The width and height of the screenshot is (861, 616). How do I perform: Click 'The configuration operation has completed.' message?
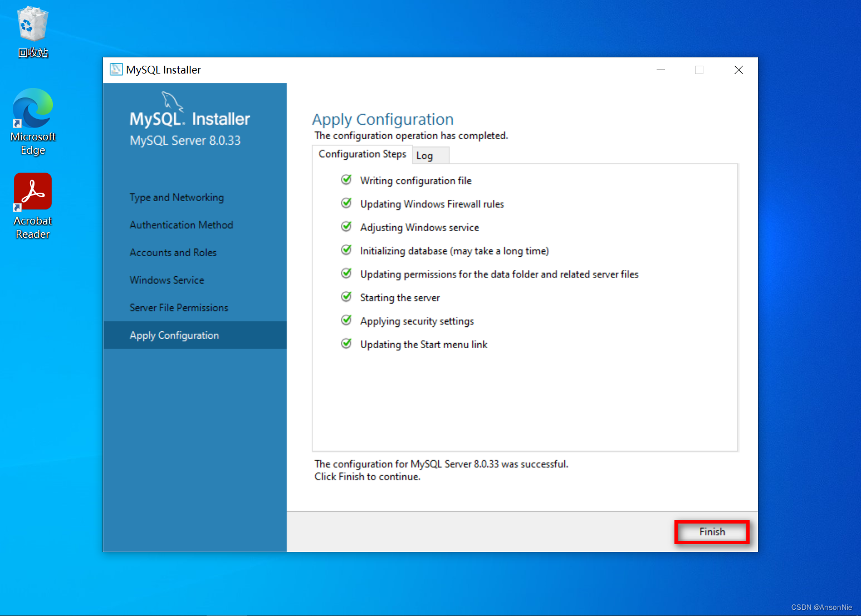[412, 135]
